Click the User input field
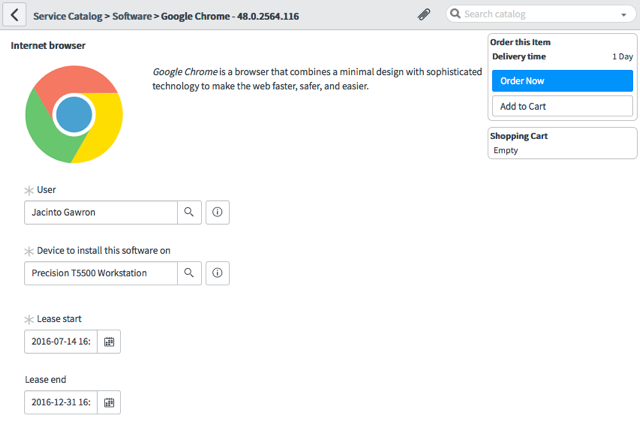The width and height of the screenshot is (640, 428). click(x=101, y=212)
